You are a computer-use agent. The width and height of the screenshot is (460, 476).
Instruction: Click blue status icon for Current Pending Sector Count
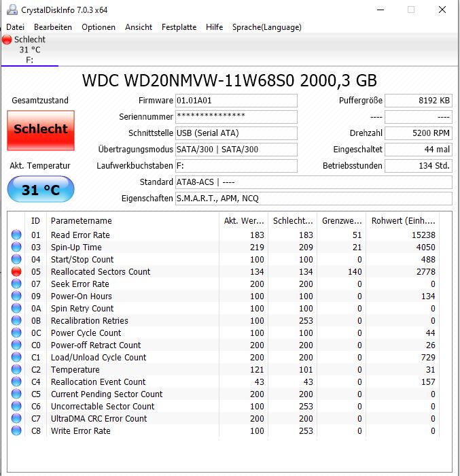(x=16, y=394)
